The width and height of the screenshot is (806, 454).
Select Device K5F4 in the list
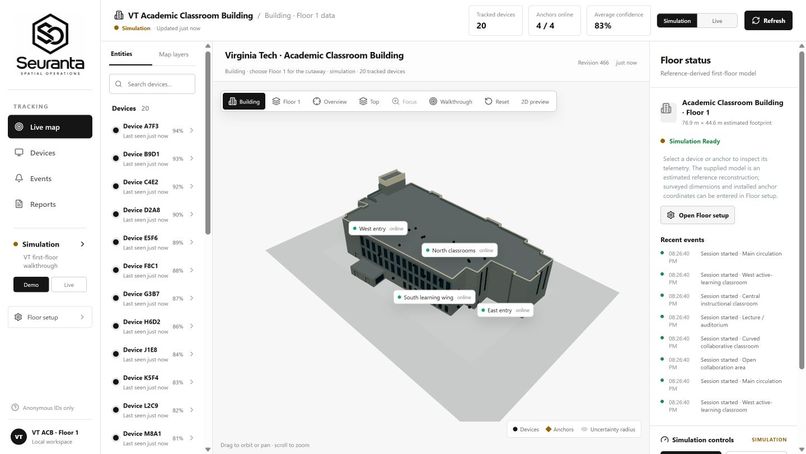coord(153,382)
